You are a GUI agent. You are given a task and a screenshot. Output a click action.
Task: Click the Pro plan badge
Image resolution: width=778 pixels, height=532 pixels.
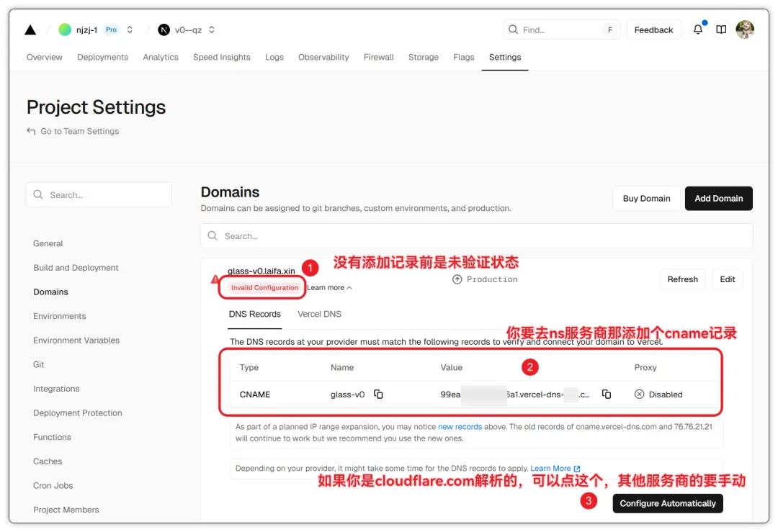click(111, 30)
